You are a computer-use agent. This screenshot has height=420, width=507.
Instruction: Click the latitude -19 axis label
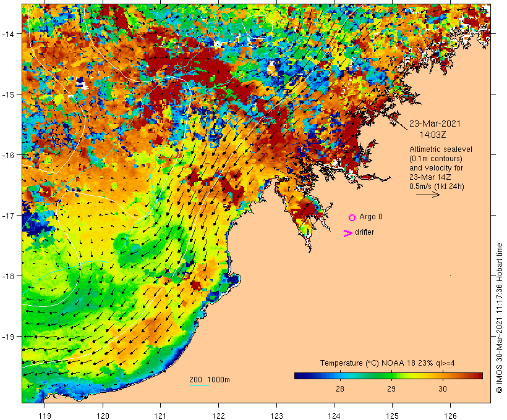coord(7,337)
